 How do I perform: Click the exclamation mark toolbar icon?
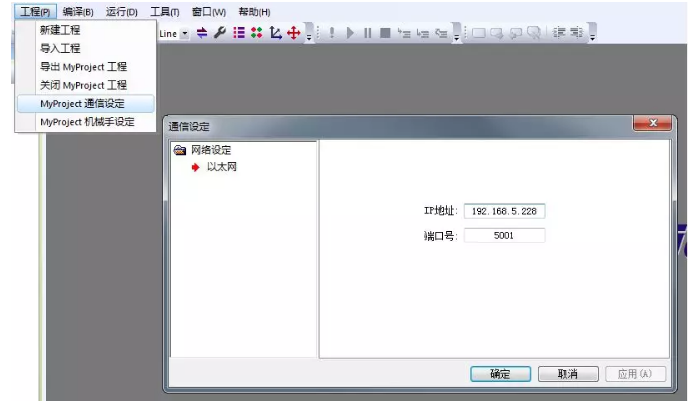pyautogui.click(x=332, y=33)
